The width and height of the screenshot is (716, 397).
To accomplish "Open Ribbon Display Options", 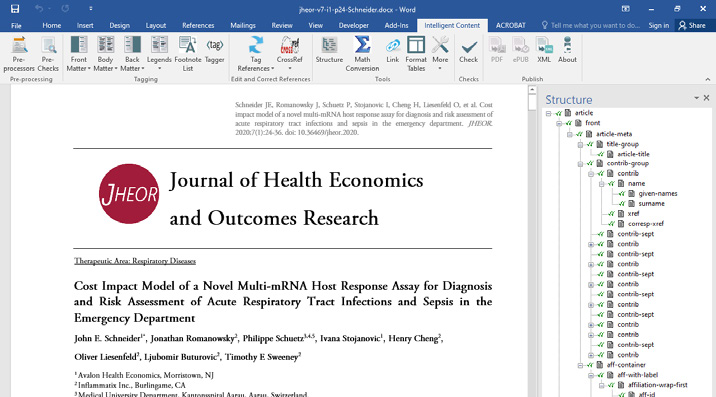I will coord(626,9).
